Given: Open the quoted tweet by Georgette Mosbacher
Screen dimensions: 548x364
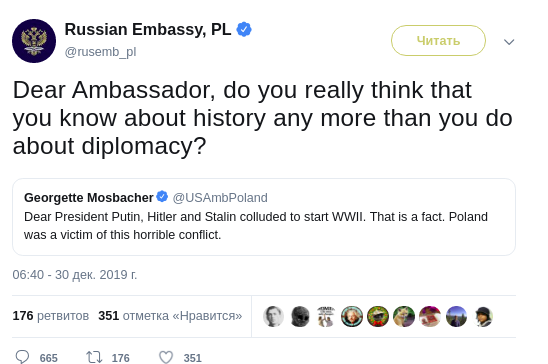Looking at the screenshot, I should (x=264, y=217).
